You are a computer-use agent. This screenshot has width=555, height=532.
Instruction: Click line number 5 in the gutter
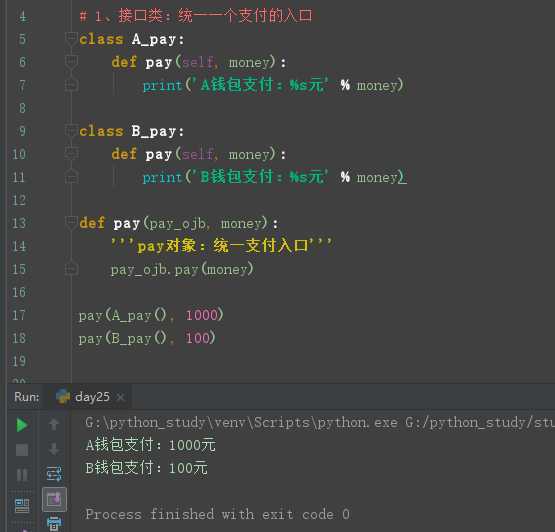point(22,39)
